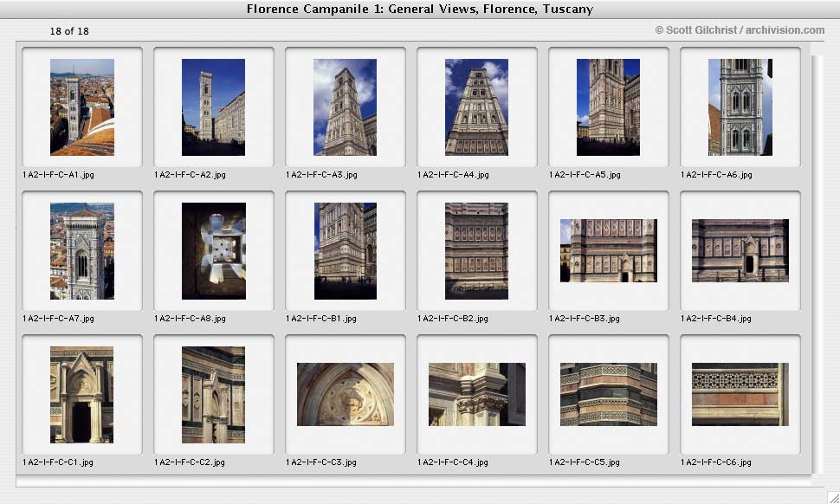Click the file name label 1A2-I-F-C-A2.jpg
This screenshot has width=840, height=504.
click(190, 175)
